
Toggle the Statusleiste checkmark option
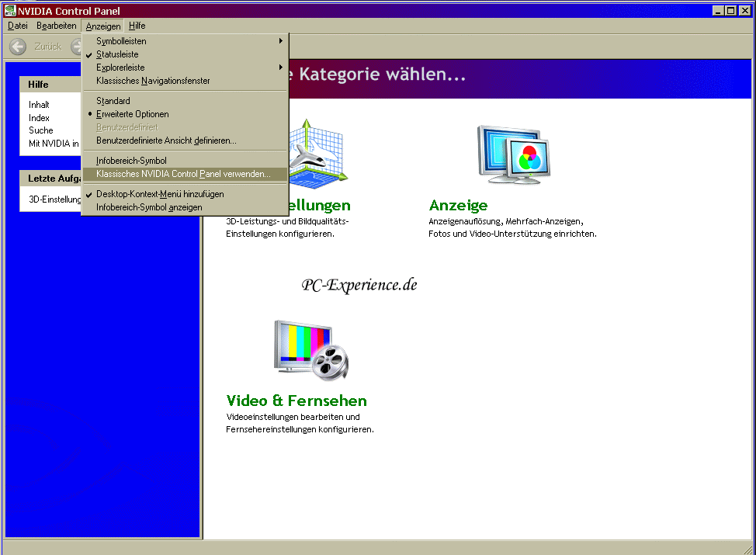coord(186,54)
